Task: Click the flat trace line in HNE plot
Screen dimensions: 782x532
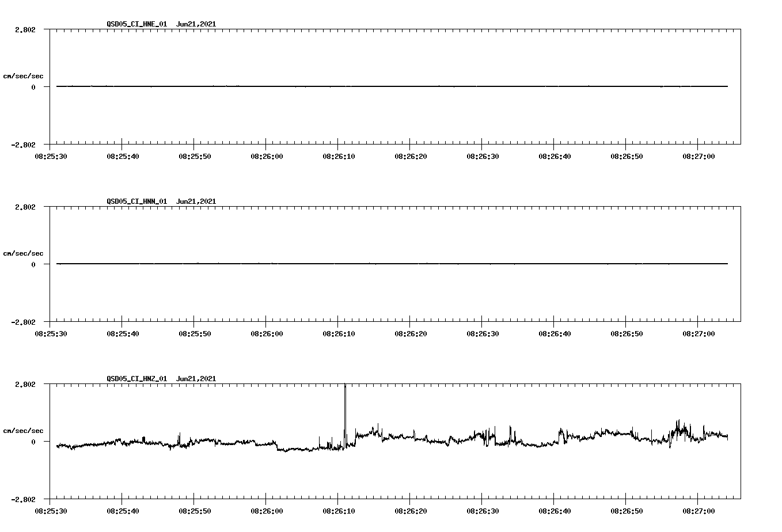Action: 392,86
